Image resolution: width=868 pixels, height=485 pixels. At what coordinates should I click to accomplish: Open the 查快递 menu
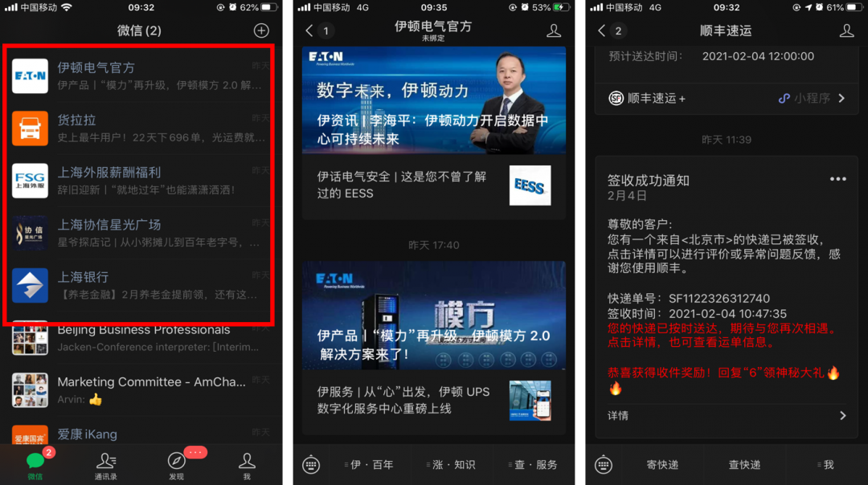tap(743, 464)
